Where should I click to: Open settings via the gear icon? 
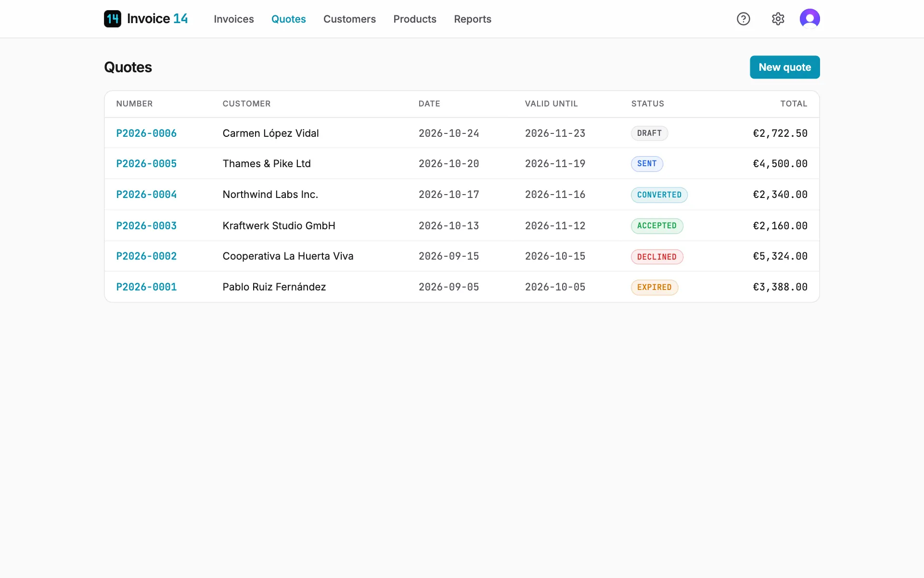(x=778, y=19)
